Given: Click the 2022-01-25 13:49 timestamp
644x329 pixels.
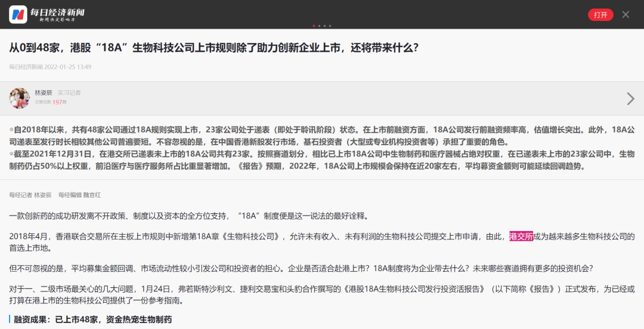Looking at the screenshot, I should (x=67, y=67).
